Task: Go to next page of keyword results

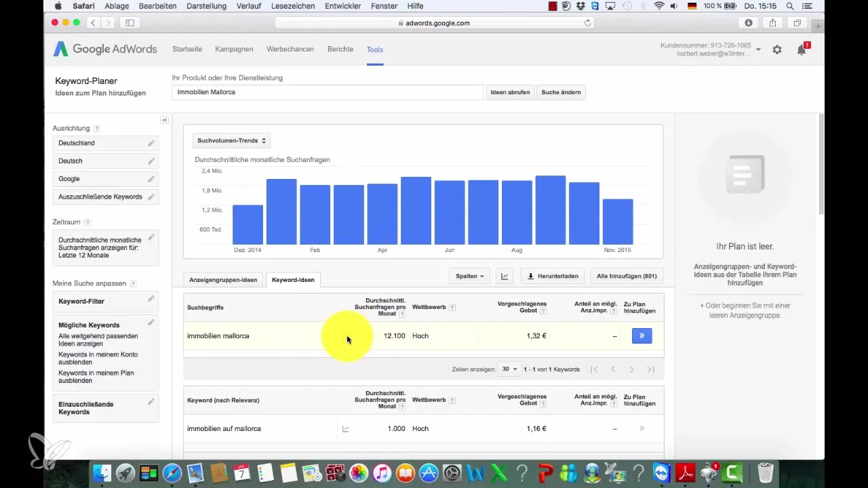Action: (x=632, y=369)
